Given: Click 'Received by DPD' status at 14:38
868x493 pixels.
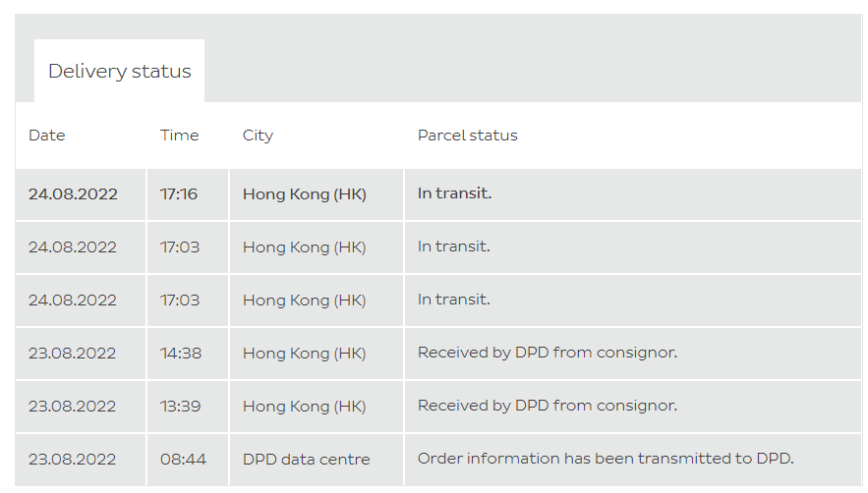Looking at the screenshot, I should pos(547,354).
